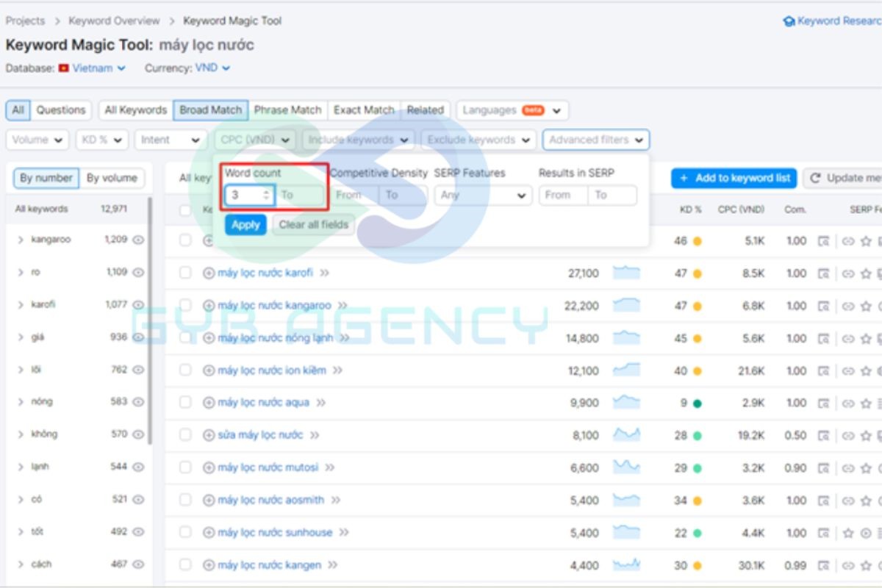Tick the select-all checkbox in the table header
This screenshot has height=588, width=882.
tap(185, 210)
